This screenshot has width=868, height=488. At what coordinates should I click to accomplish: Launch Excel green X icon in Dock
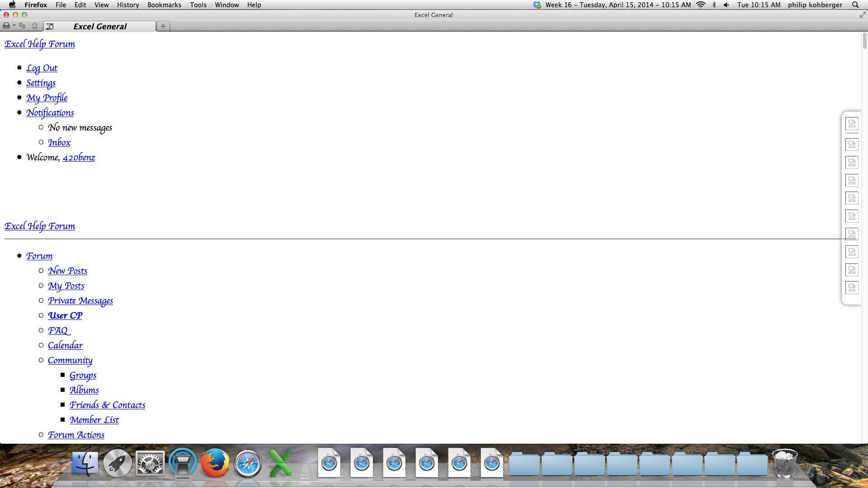280,463
